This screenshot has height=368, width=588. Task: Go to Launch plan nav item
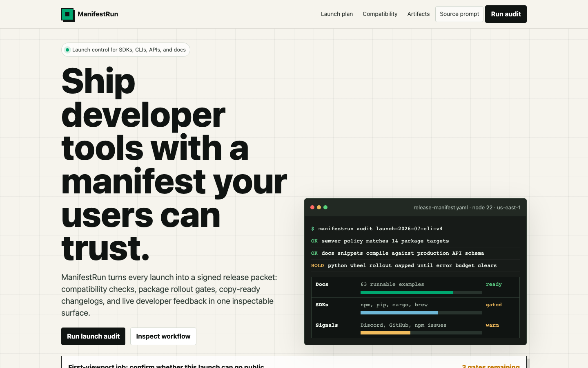(x=337, y=14)
